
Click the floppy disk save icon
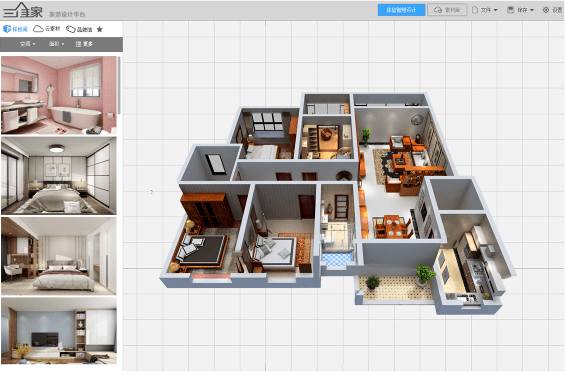coord(510,10)
